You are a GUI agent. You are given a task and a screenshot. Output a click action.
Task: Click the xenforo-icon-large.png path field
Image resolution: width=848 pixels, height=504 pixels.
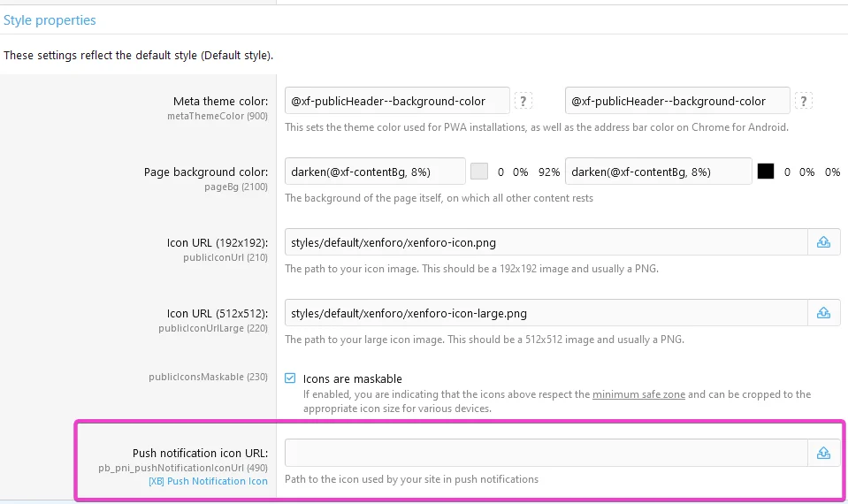546,312
